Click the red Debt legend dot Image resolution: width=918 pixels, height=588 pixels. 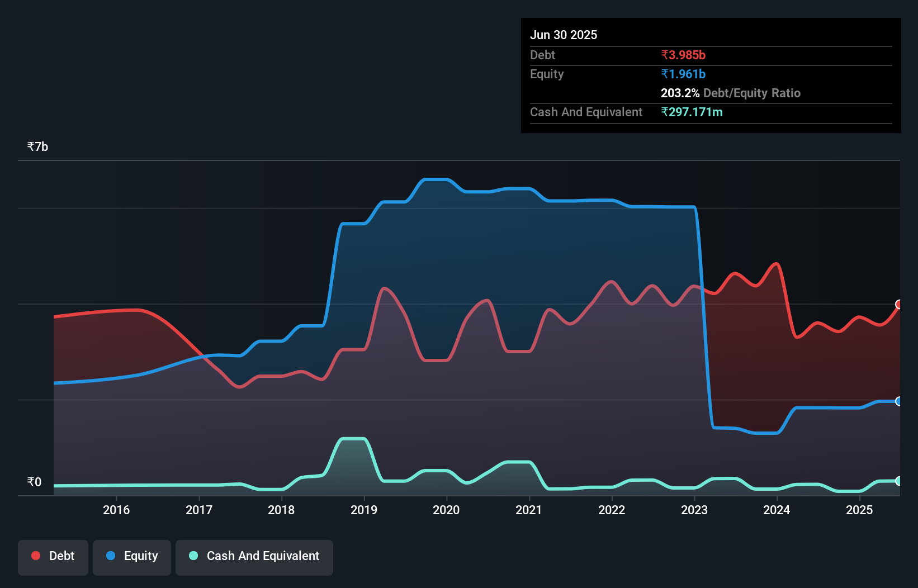pos(35,556)
